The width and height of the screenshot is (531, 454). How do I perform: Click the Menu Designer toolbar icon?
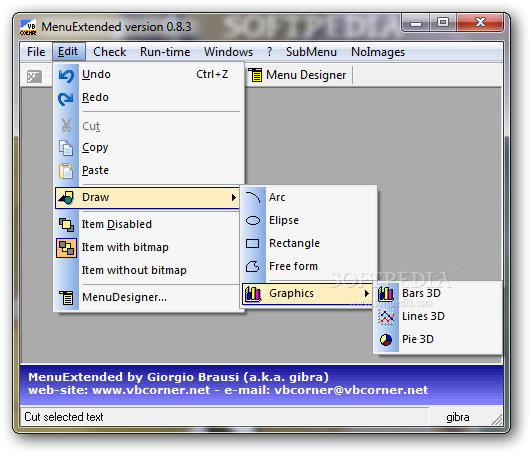point(255,75)
